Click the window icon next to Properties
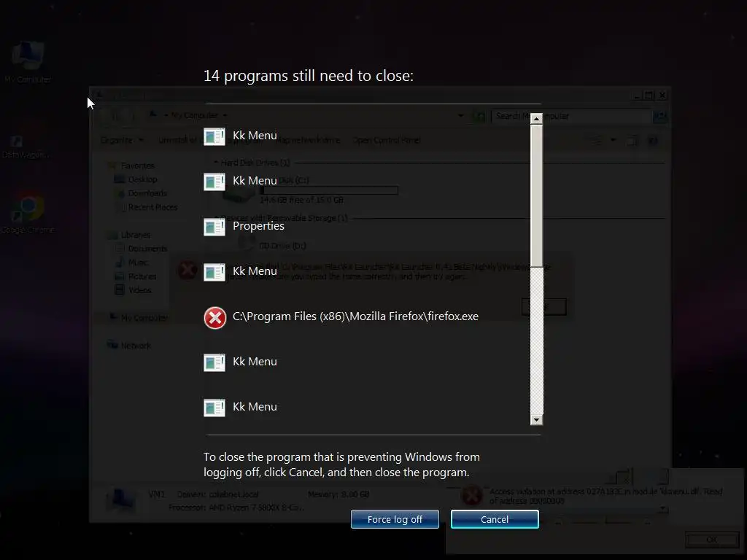 pos(214,227)
